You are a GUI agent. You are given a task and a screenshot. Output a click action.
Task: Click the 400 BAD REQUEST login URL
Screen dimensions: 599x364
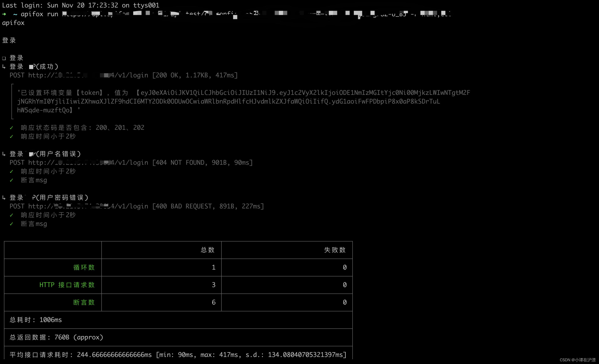pyautogui.click(x=88, y=206)
